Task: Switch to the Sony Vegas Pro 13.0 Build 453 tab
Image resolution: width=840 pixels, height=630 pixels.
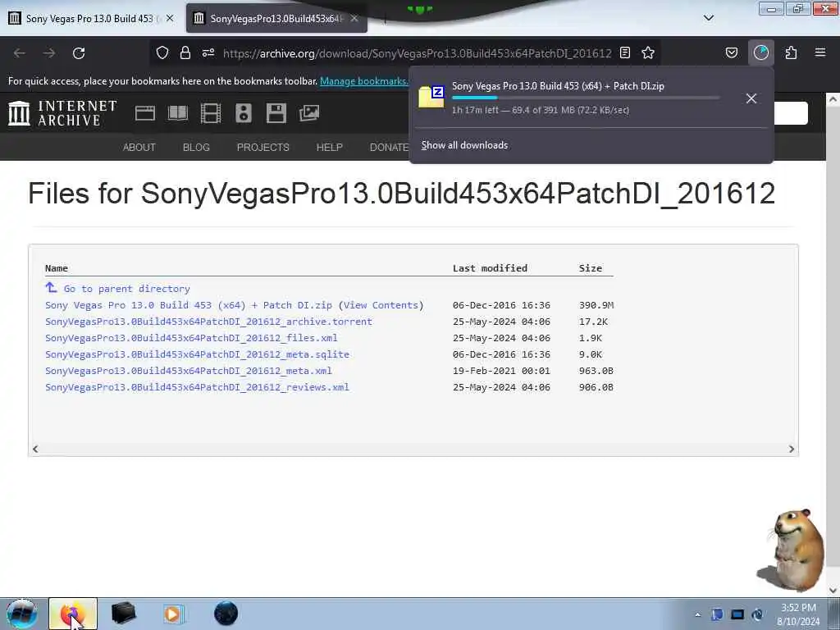Action: 90,18
